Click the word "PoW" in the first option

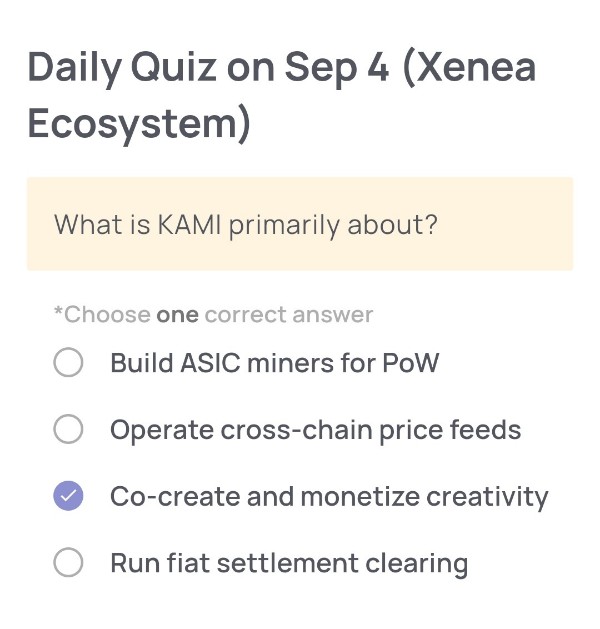point(411,363)
